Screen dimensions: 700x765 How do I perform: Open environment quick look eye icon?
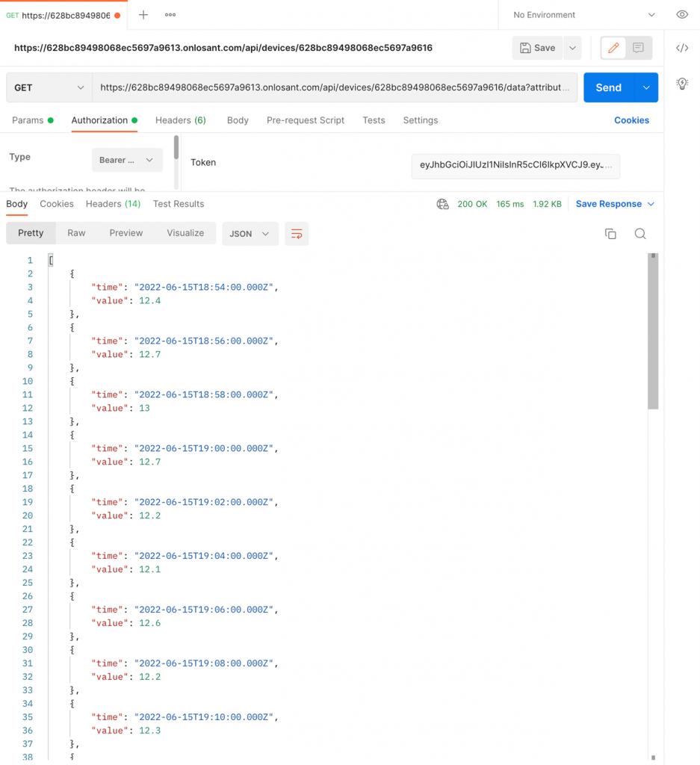click(681, 15)
